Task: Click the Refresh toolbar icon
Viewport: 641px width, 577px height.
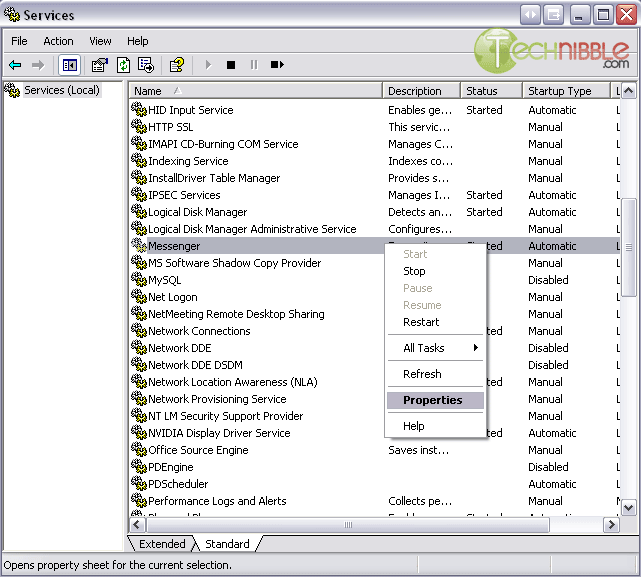Action: pos(123,65)
